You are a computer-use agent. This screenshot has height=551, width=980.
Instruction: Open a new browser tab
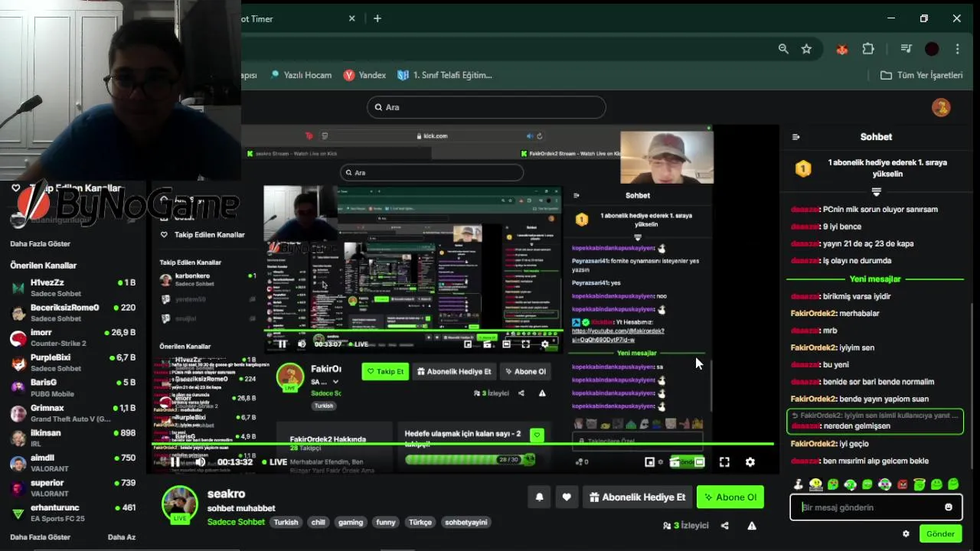tap(377, 18)
